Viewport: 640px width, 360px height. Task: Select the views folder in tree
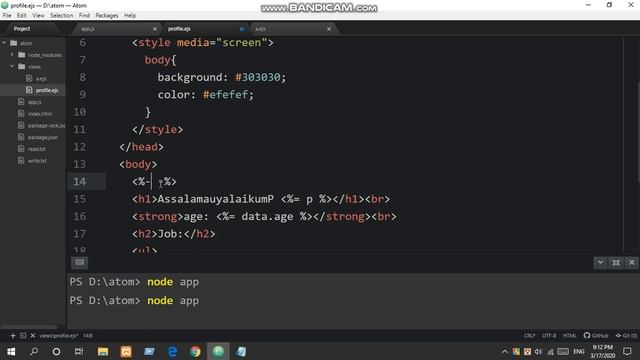[33, 66]
